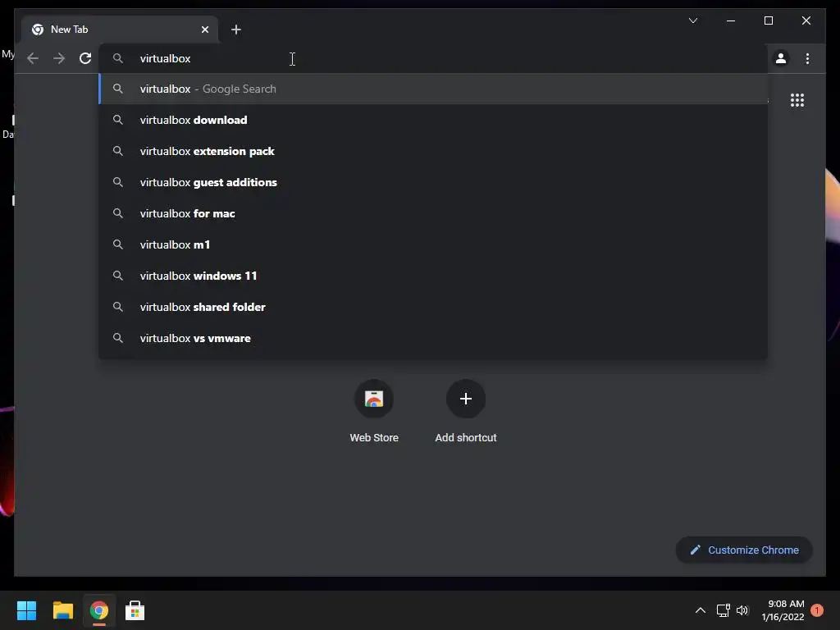The width and height of the screenshot is (840, 630).
Task: Open the network tray icon
Action: pyautogui.click(x=724, y=610)
